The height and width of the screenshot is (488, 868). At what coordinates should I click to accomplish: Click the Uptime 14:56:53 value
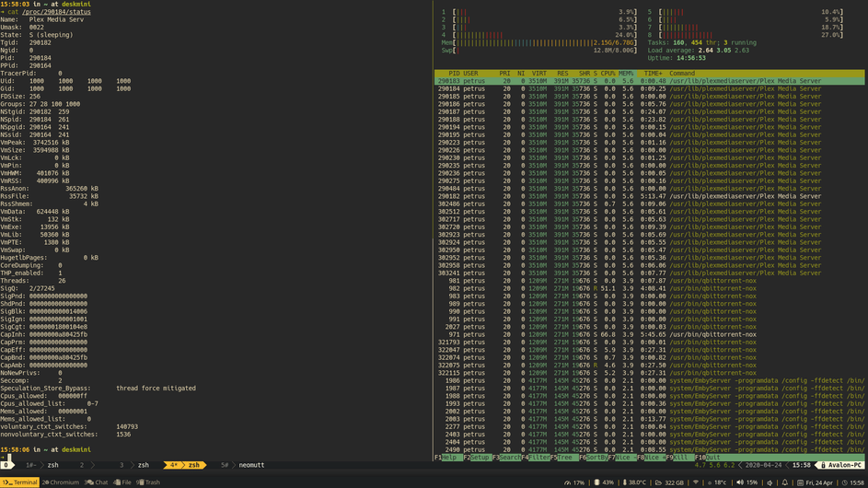coord(691,58)
